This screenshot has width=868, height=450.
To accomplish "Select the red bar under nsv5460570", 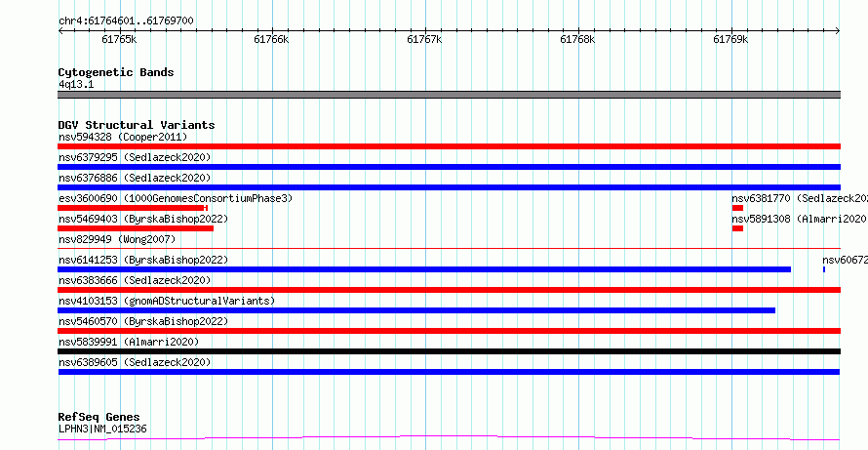I will (449, 331).
